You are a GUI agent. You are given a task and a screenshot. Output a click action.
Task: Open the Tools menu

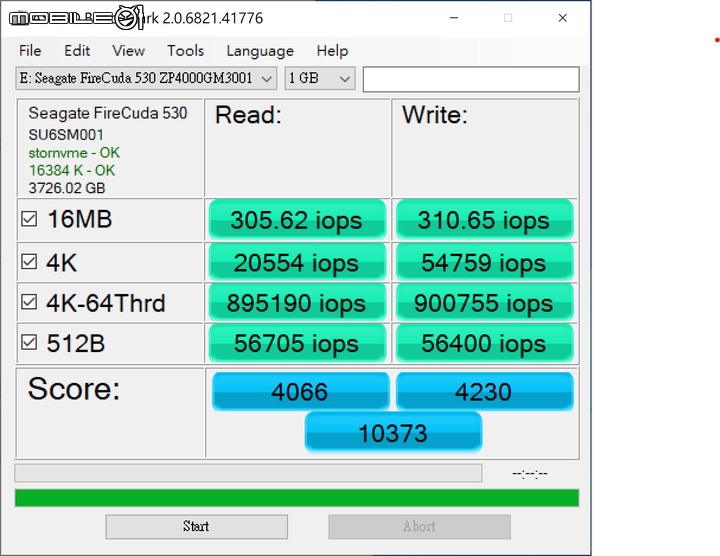coord(185,51)
